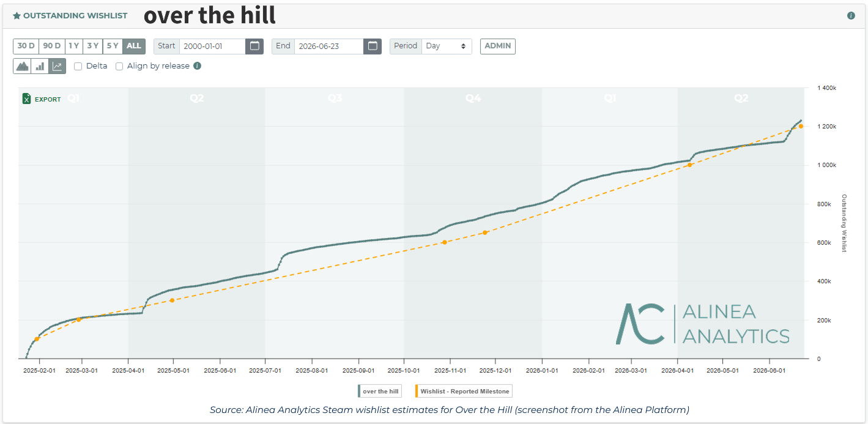Click the 1,200k reported milestone point

[801, 126]
